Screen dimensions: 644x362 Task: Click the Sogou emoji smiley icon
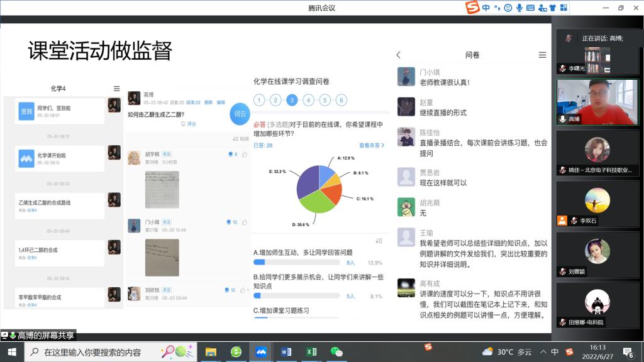[x=508, y=8]
